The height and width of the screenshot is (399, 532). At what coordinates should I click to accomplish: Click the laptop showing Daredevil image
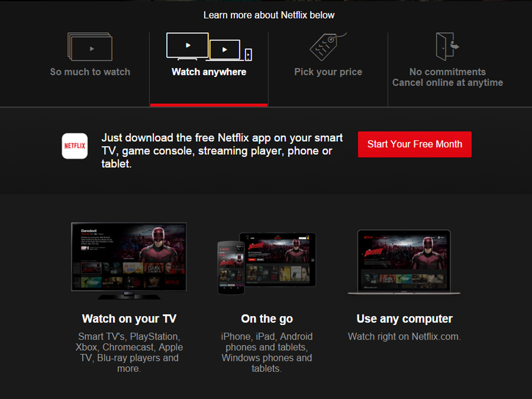tap(404, 262)
